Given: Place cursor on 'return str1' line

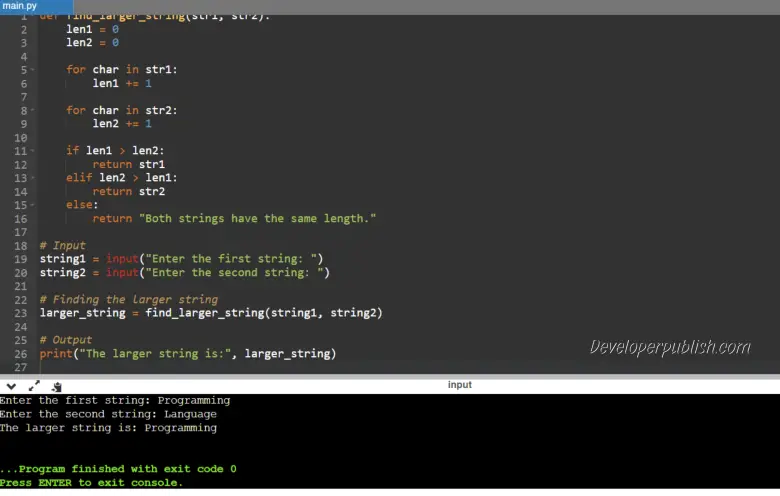Looking at the screenshot, I should pos(128,164).
